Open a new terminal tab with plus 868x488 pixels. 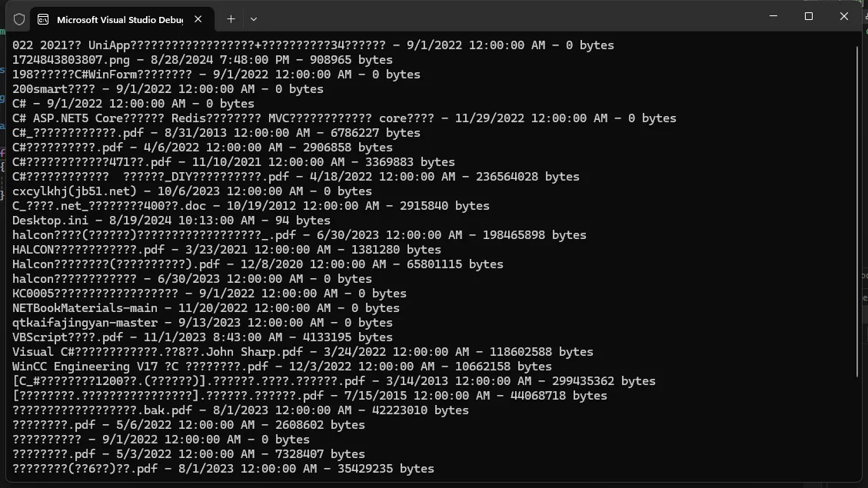coord(231,18)
